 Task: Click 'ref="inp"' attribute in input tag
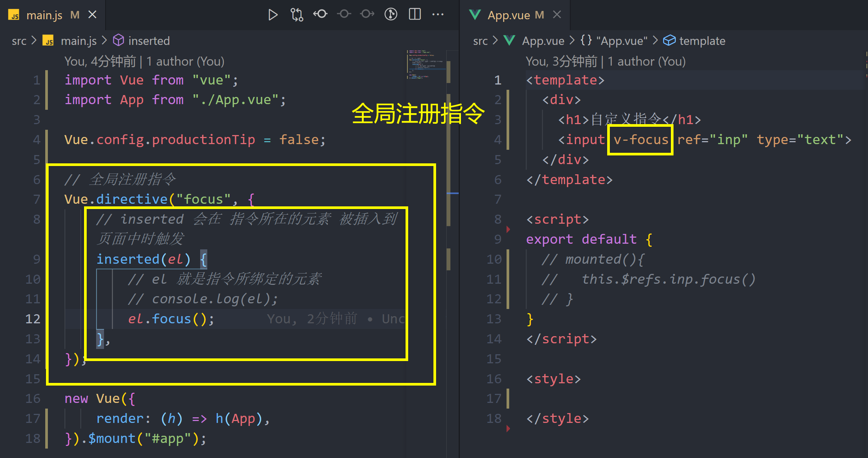[x=712, y=140]
